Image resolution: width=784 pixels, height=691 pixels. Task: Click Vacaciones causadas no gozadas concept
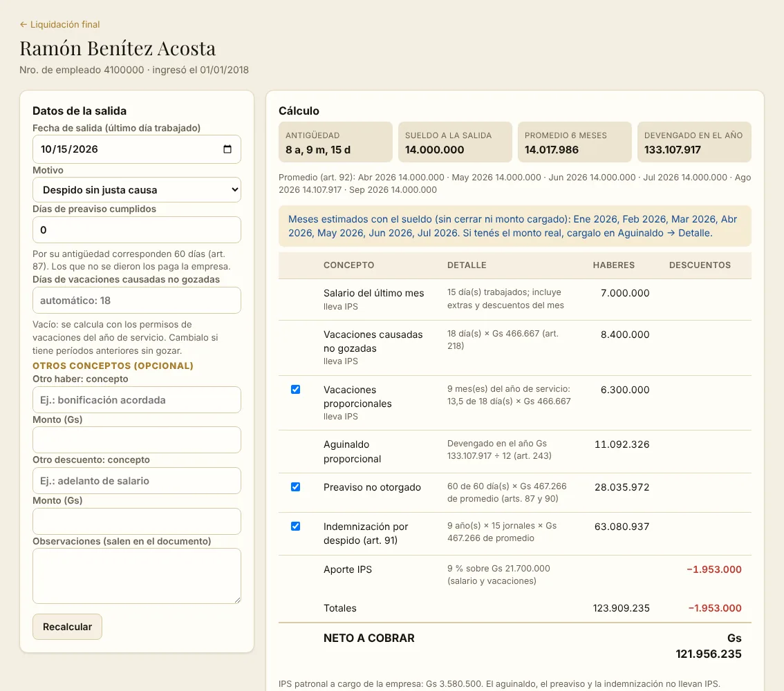(x=373, y=341)
